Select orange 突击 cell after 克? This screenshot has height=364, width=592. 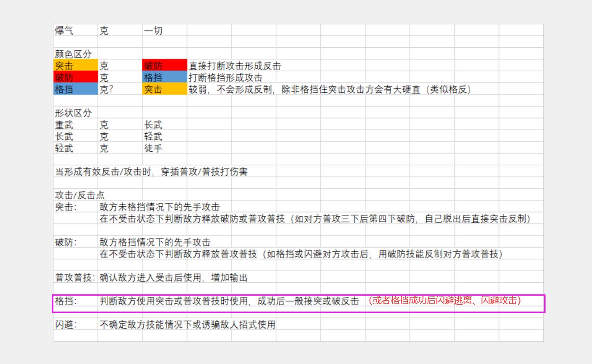pos(165,89)
